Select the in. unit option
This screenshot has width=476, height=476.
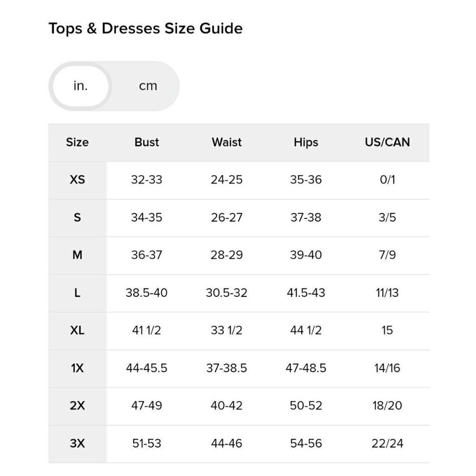click(80, 86)
